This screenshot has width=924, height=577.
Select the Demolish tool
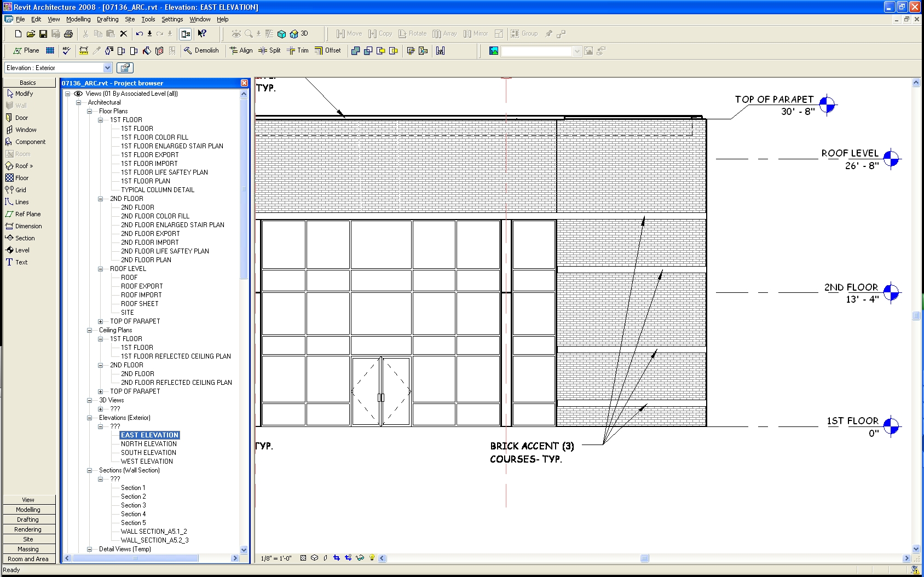pos(201,50)
